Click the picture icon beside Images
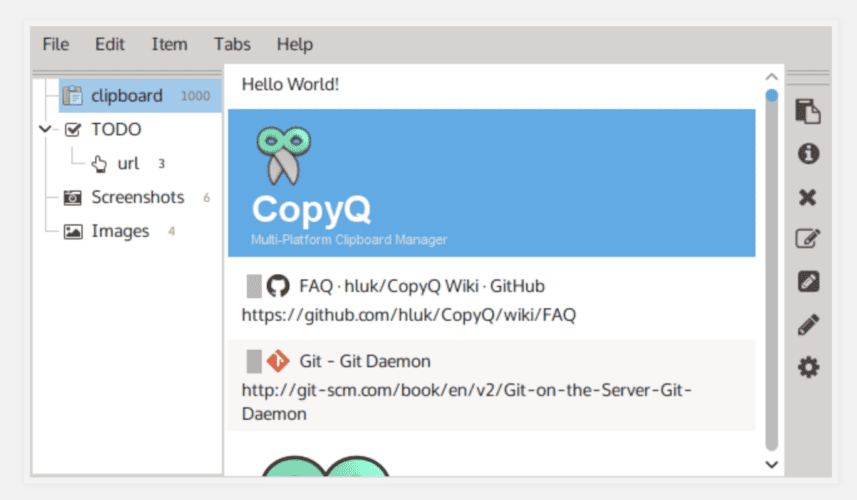The image size is (857, 500). point(73,231)
